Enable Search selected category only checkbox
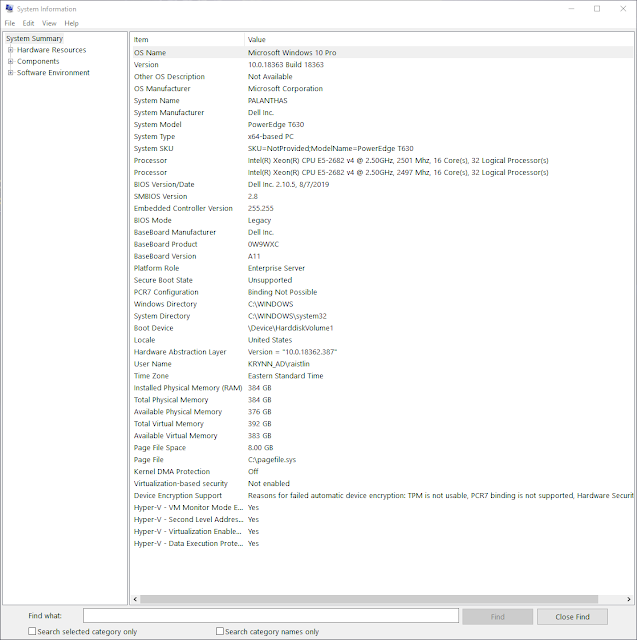This screenshot has height=640, width=637. (33, 632)
